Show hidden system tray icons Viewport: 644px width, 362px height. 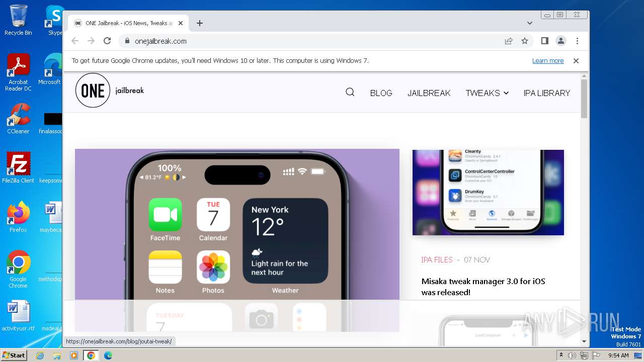(x=561, y=355)
